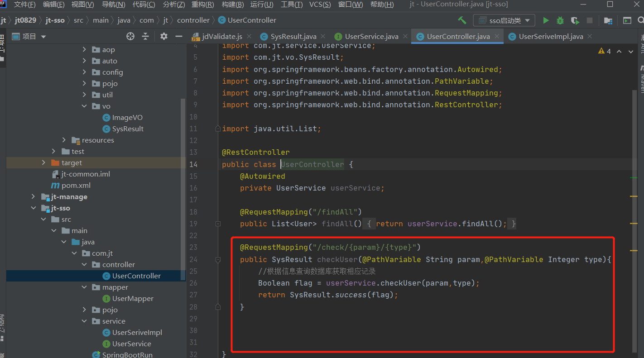This screenshot has height=358, width=644.
Task: Click the warning indicator showing 4 problems
Action: (605, 51)
